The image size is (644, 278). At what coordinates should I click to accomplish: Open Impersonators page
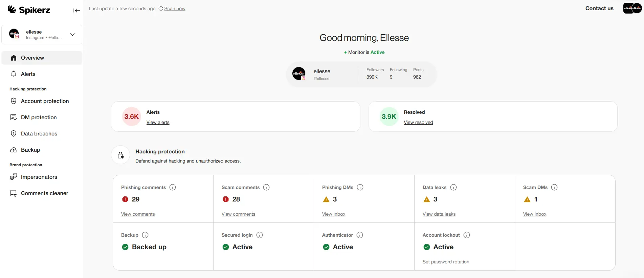(x=42, y=177)
